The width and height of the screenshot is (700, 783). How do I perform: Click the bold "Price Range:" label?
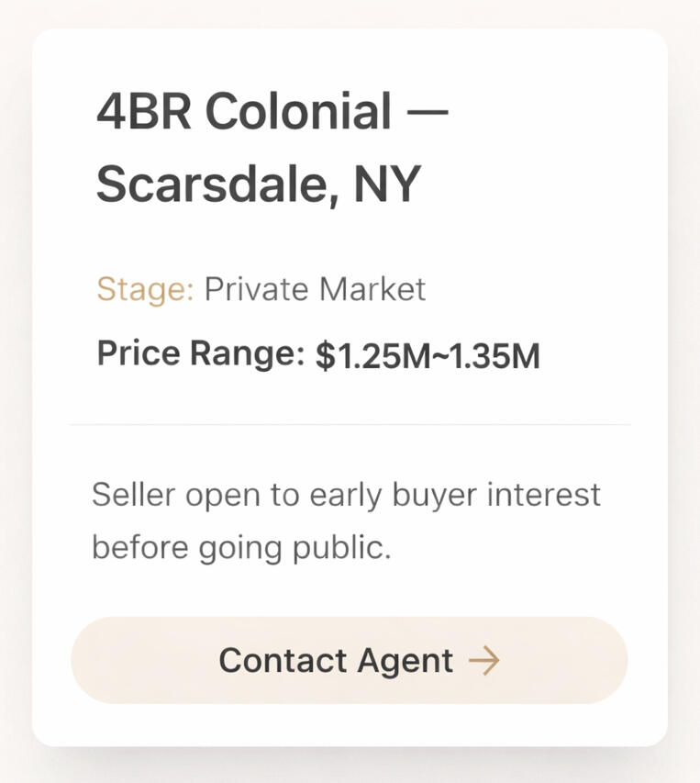(x=200, y=353)
